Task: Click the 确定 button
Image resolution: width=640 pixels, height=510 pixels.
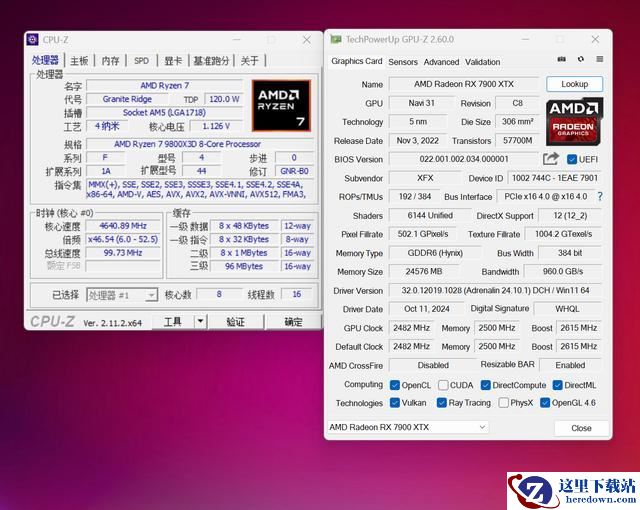Action: [293, 322]
